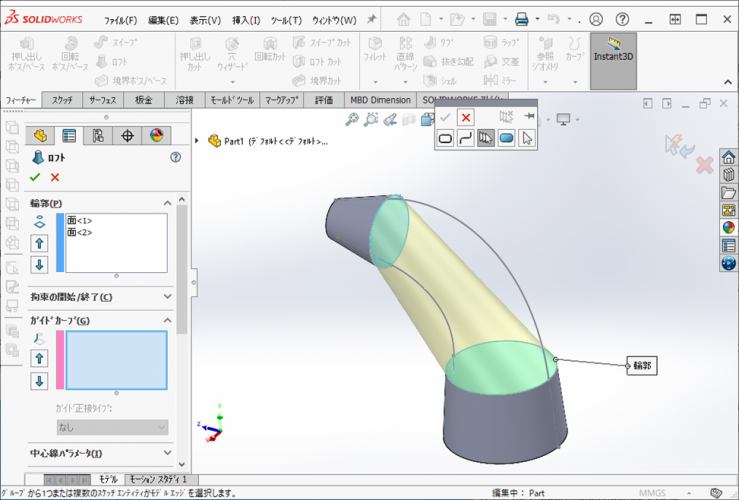Toggle the pin icon on selection popup
The height and width of the screenshot is (500, 739).
pos(529,118)
